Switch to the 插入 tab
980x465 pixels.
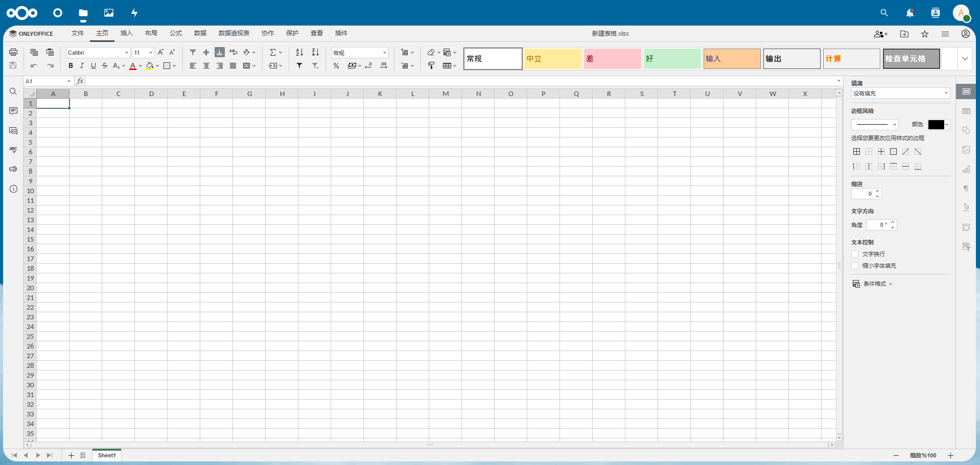[x=127, y=33]
